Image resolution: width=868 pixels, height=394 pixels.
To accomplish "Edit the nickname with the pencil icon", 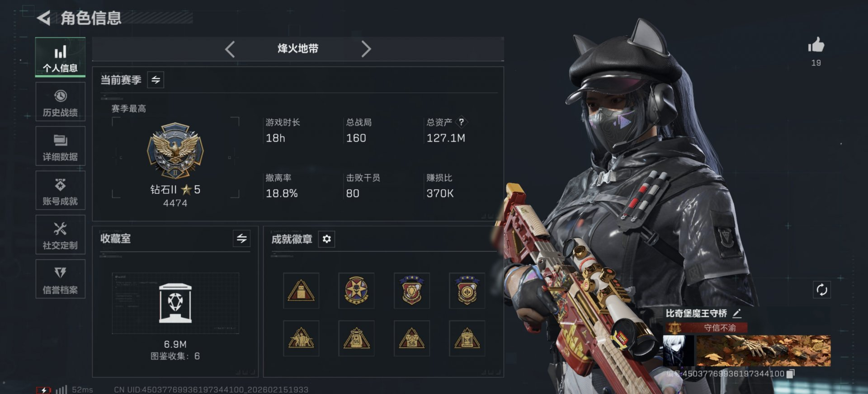I will pyautogui.click(x=737, y=313).
